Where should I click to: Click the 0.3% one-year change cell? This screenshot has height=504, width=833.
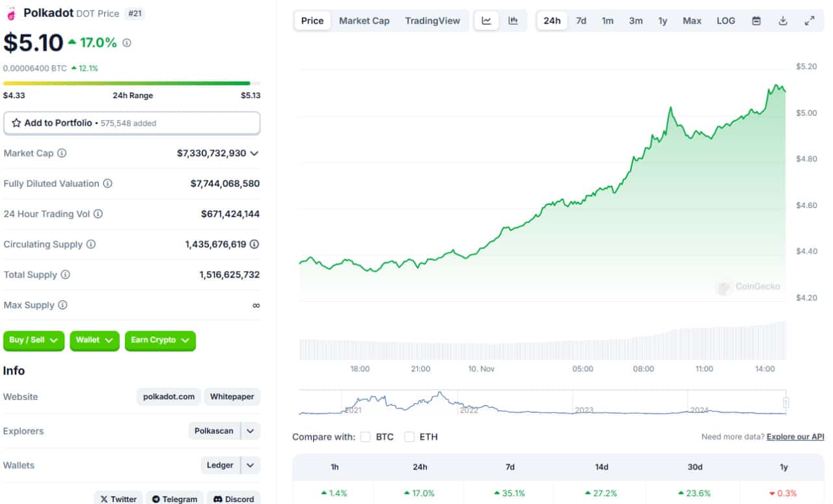coord(784,493)
